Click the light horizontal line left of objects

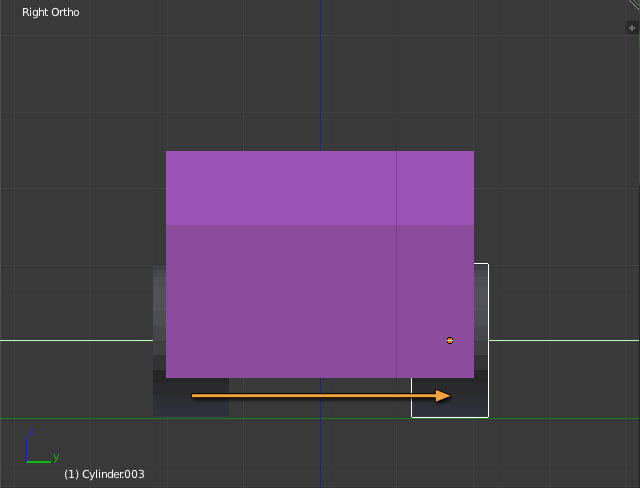tap(75, 340)
